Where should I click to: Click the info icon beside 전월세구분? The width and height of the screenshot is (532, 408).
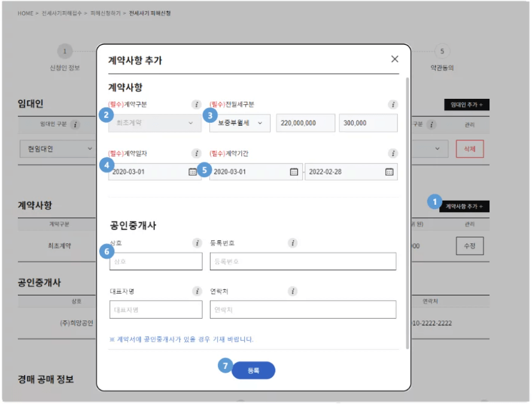coord(393,105)
